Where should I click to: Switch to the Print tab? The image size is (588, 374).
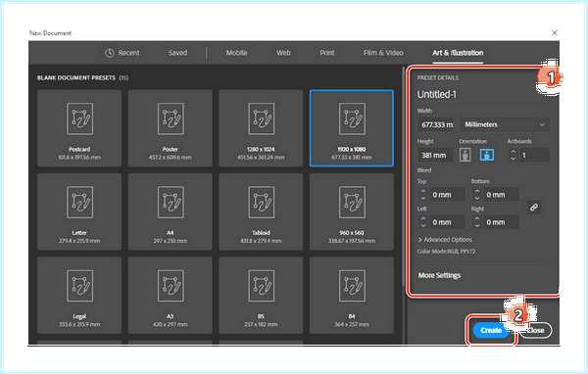click(x=327, y=53)
